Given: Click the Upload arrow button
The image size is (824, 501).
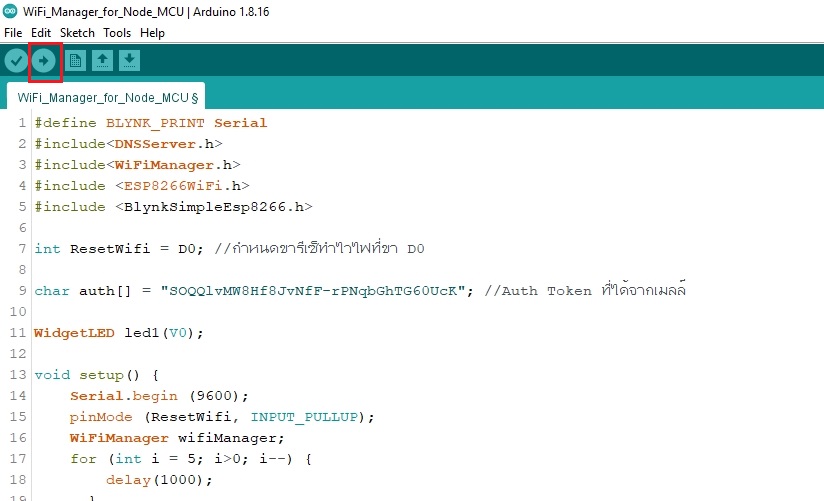Looking at the screenshot, I should click(x=44, y=60).
